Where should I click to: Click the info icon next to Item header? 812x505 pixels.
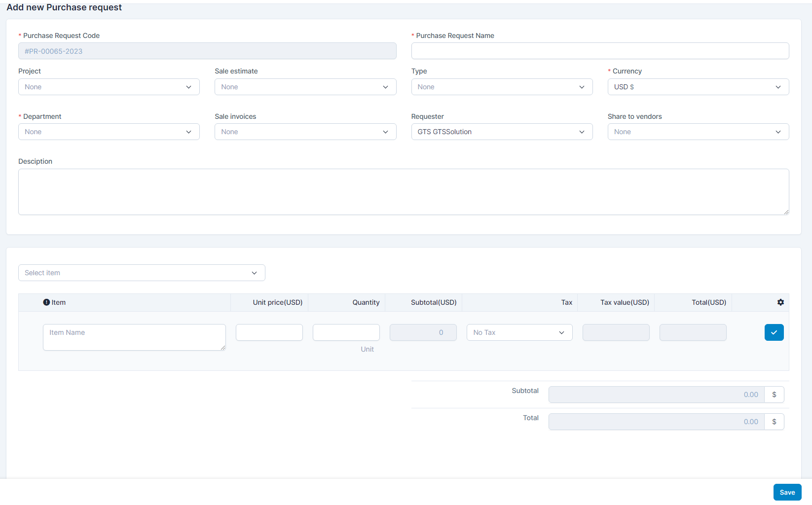(46, 302)
